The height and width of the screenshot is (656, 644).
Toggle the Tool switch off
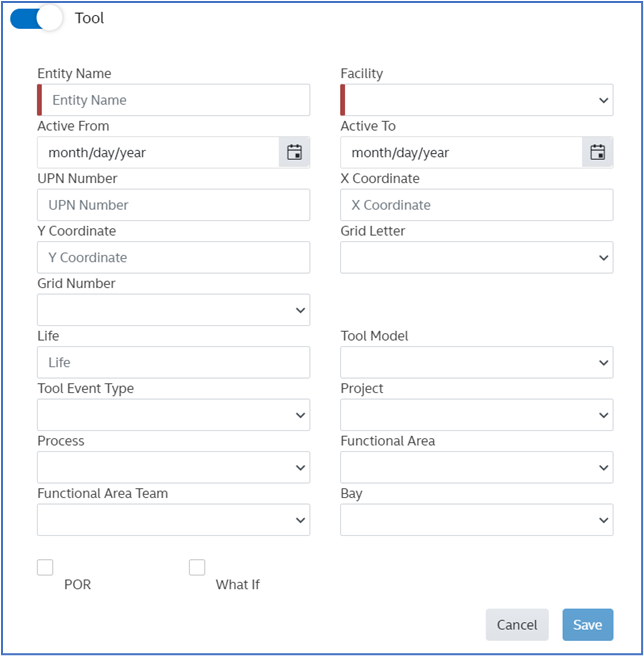(x=36, y=18)
